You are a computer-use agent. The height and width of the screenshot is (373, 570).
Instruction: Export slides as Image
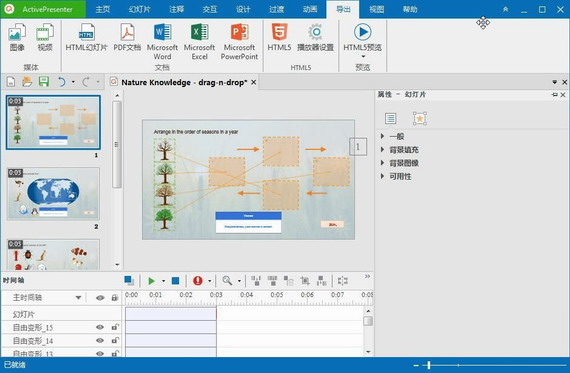coord(17,37)
